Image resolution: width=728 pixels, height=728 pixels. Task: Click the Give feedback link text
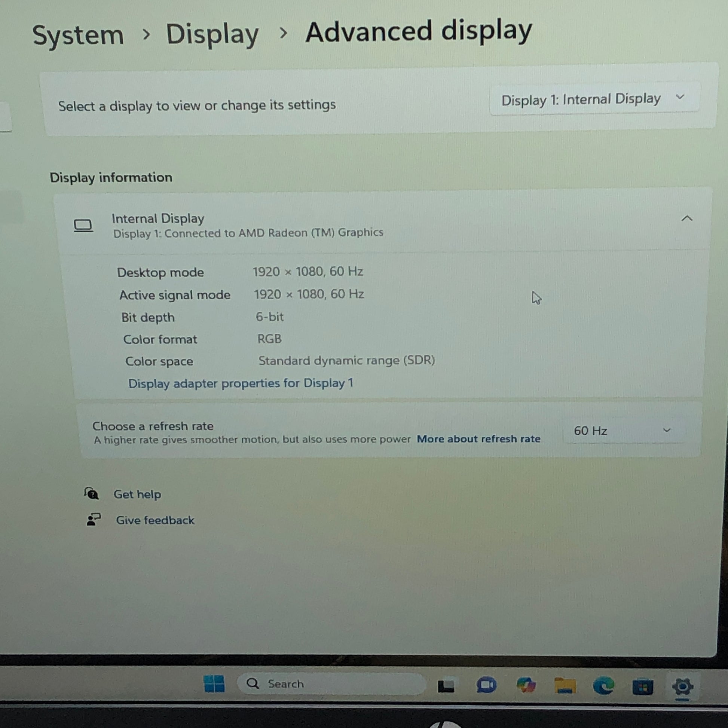click(155, 520)
